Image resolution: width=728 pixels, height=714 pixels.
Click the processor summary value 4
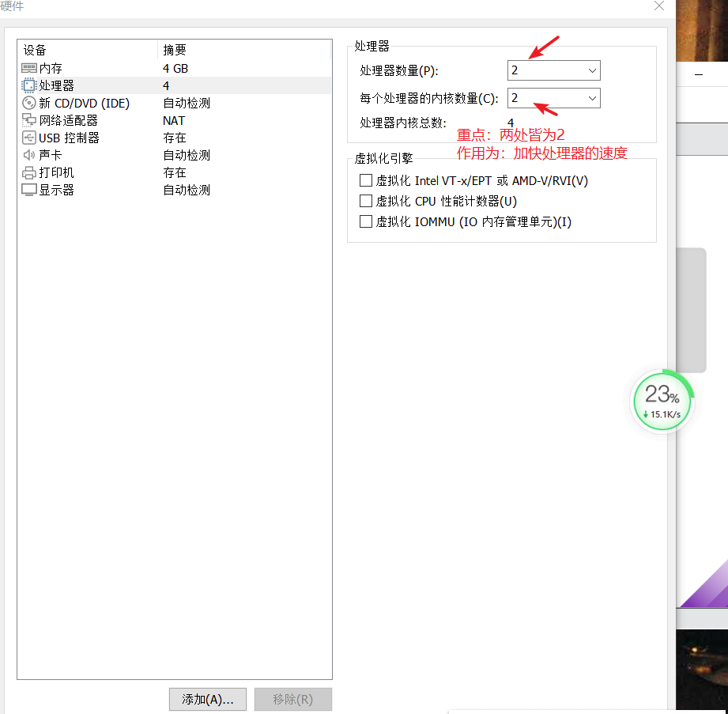166,86
